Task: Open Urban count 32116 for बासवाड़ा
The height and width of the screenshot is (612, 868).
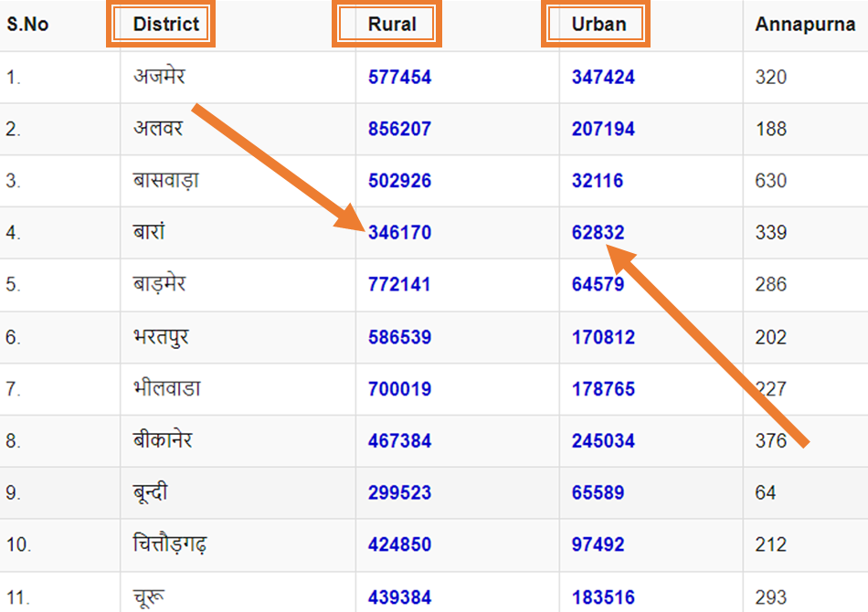Action: click(x=598, y=180)
